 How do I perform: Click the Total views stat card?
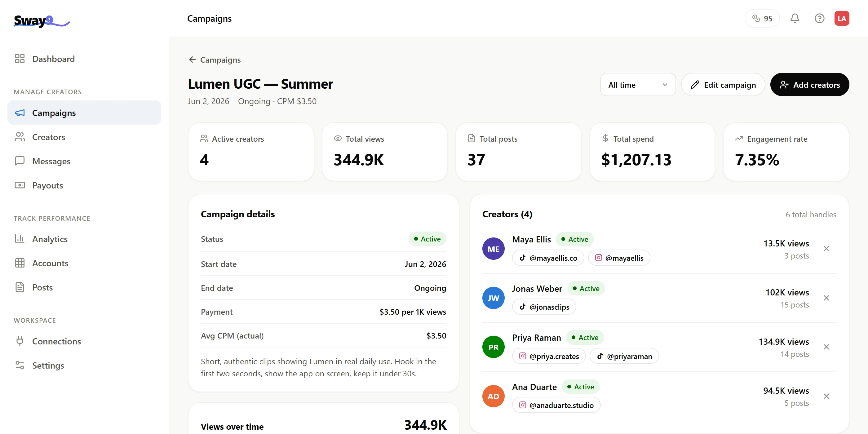[384, 152]
